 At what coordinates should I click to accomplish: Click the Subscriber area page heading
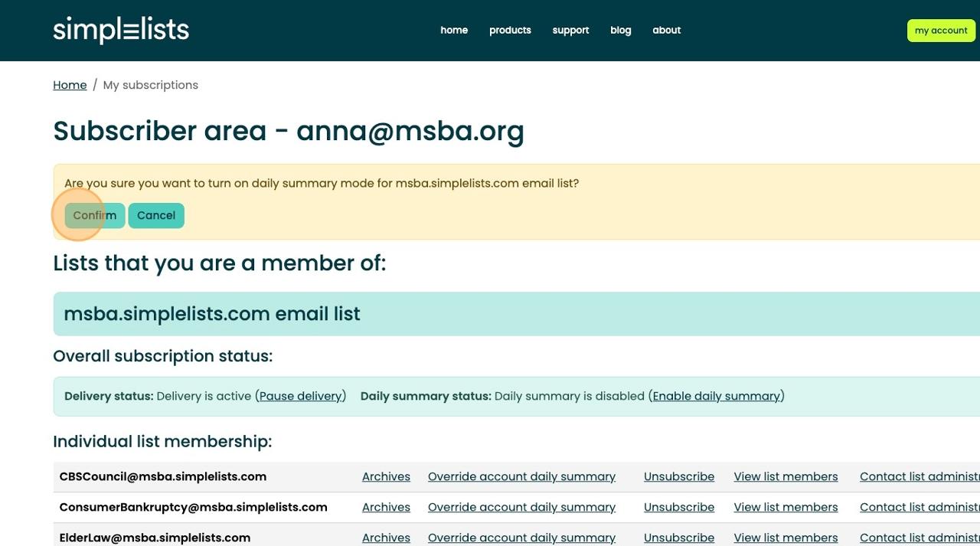coord(289,131)
